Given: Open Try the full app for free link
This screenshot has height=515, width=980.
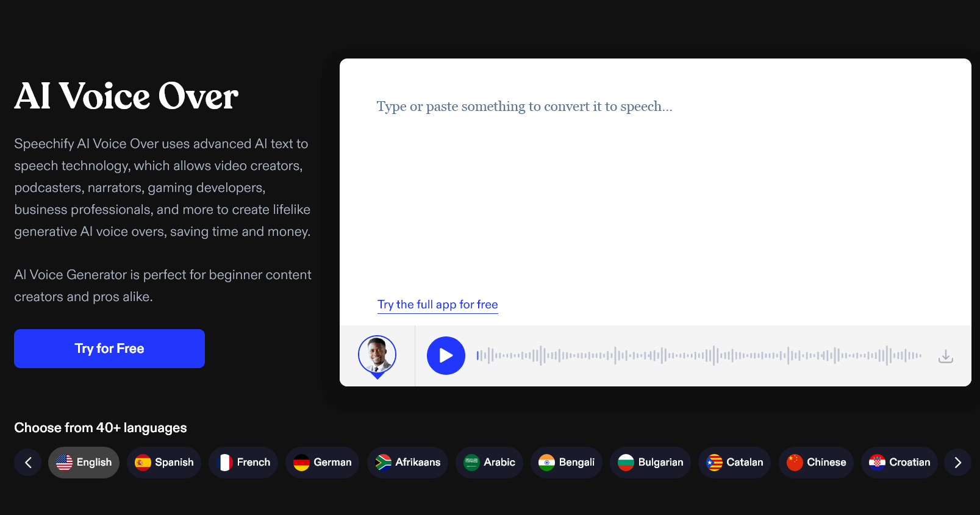Looking at the screenshot, I should click(438, 305).
